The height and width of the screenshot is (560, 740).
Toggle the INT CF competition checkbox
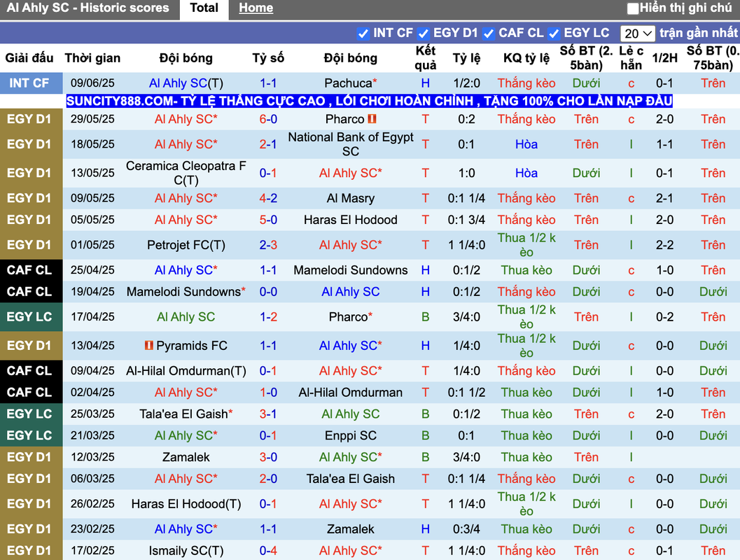[x=363, y=34]
